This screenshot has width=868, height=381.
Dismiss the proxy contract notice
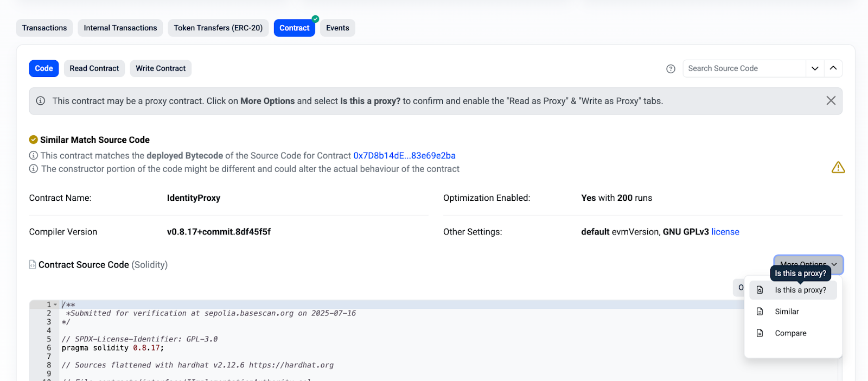(x=831, y=101)
